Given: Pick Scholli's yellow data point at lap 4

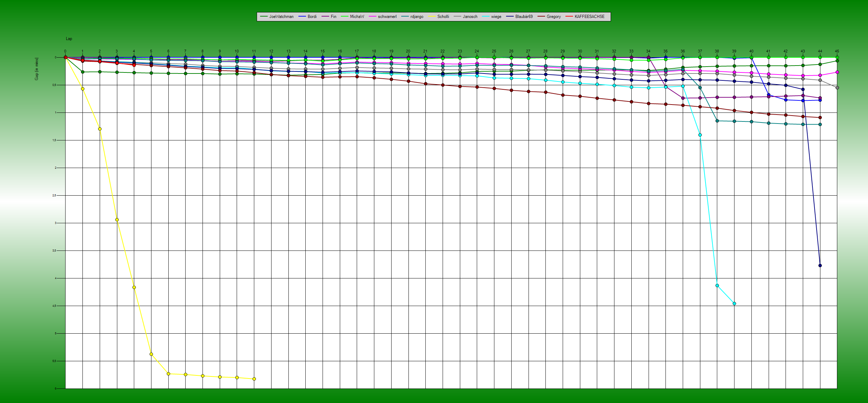Looking at the screenshot, I should pos(134,287).
